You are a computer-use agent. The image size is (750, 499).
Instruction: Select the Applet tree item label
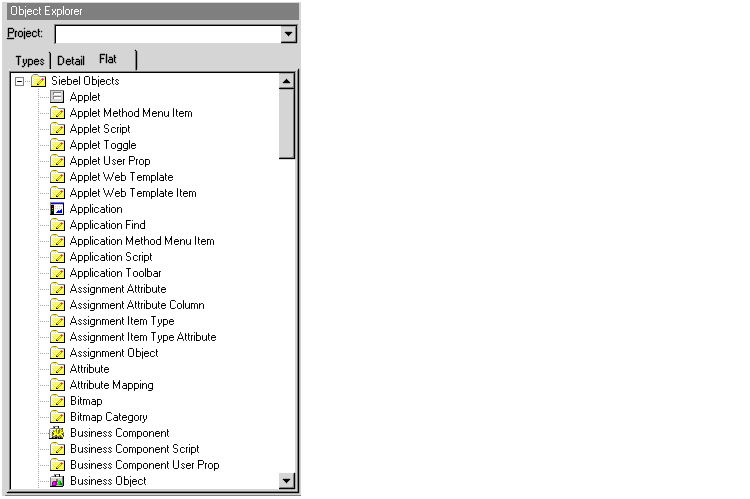pos(85,97)
